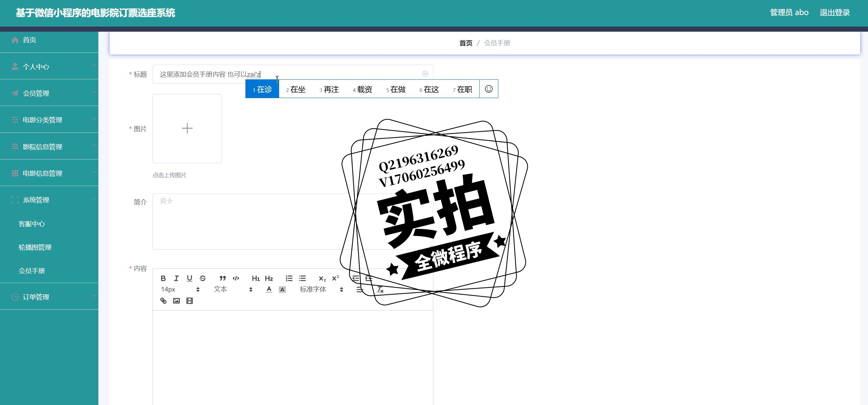
Task: Click the home icon beside 首页
Action: (x=15, y=40)
